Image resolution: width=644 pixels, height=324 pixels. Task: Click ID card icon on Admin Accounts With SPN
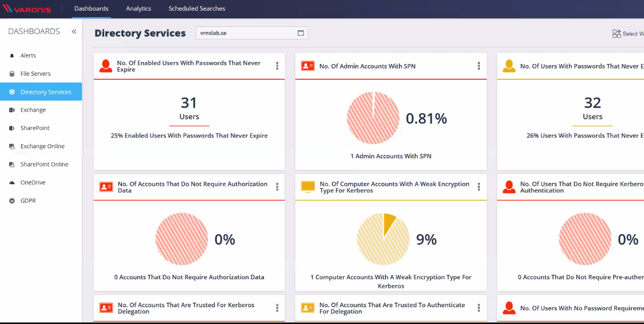[x=308, y=66]
